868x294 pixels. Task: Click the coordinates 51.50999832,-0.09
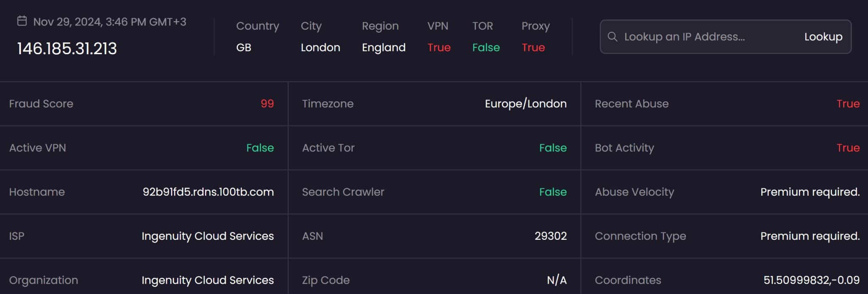tap(812, 280)
